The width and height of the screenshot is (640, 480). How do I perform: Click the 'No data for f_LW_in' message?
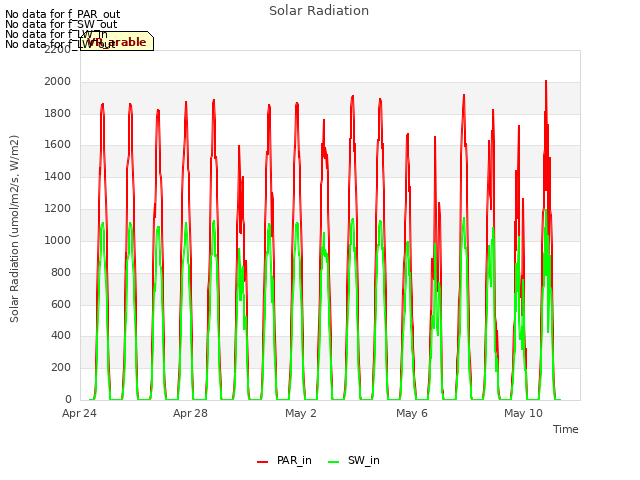[x=56, y=34]
